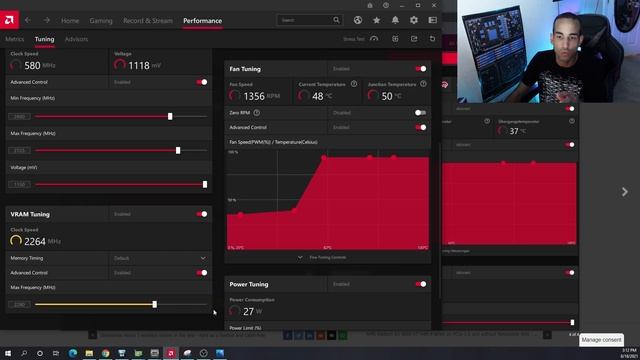640x360 pixels.
Task: Toggle VRAM Tuning switch
Action: [x=202, y=214]
